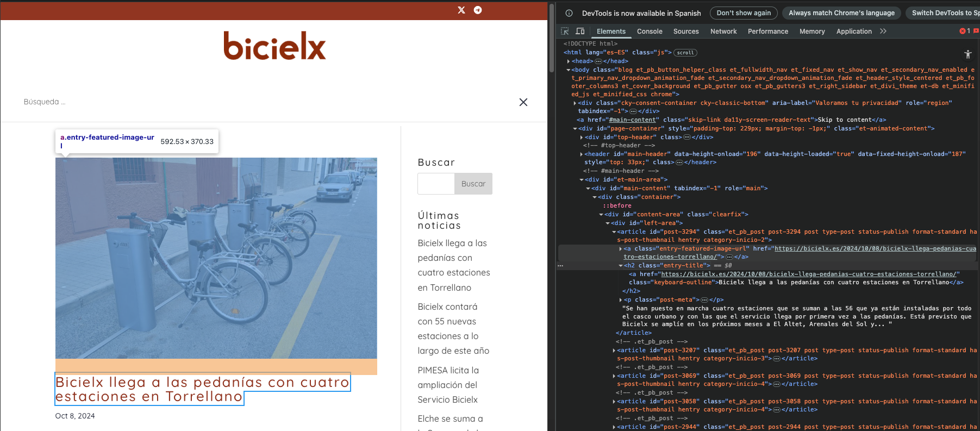Image resolution: width=980 pixels, height=431 pixels.
Task: Click the accessibility figure icon in DOM panel
Action: click(x=967, y=54)
